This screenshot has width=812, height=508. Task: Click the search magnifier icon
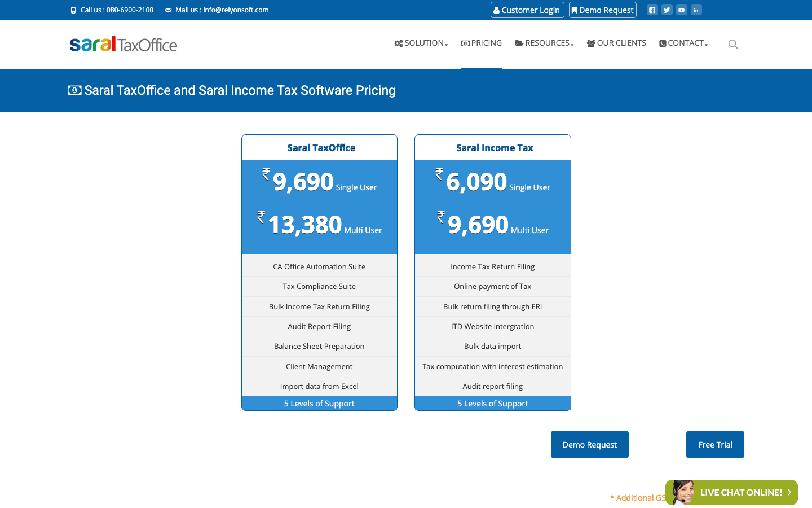point(733,44)
